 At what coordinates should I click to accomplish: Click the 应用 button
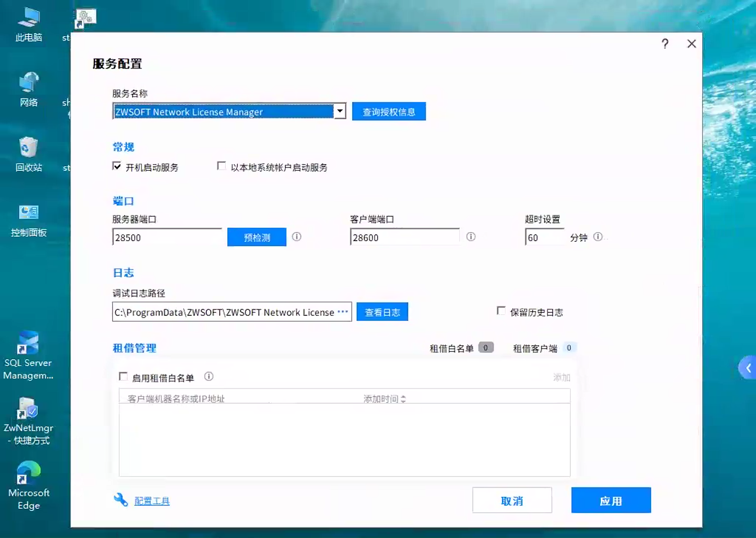point(611,500)
